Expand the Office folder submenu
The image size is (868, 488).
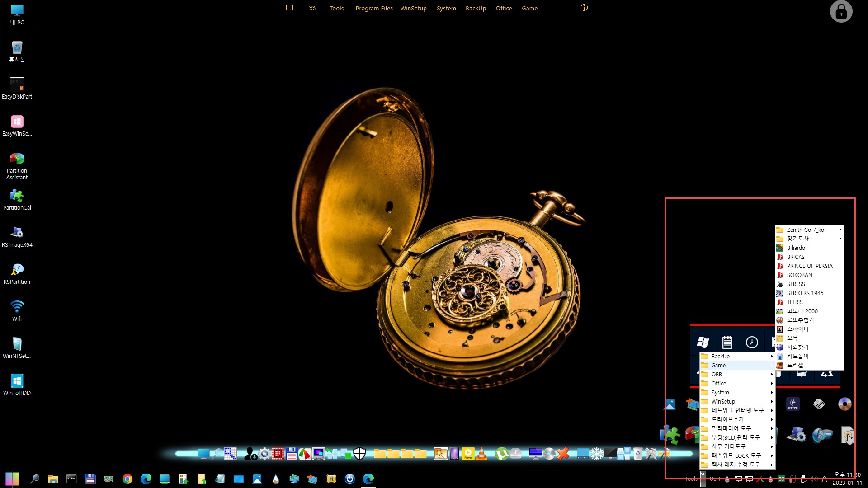tap(737, 383)
